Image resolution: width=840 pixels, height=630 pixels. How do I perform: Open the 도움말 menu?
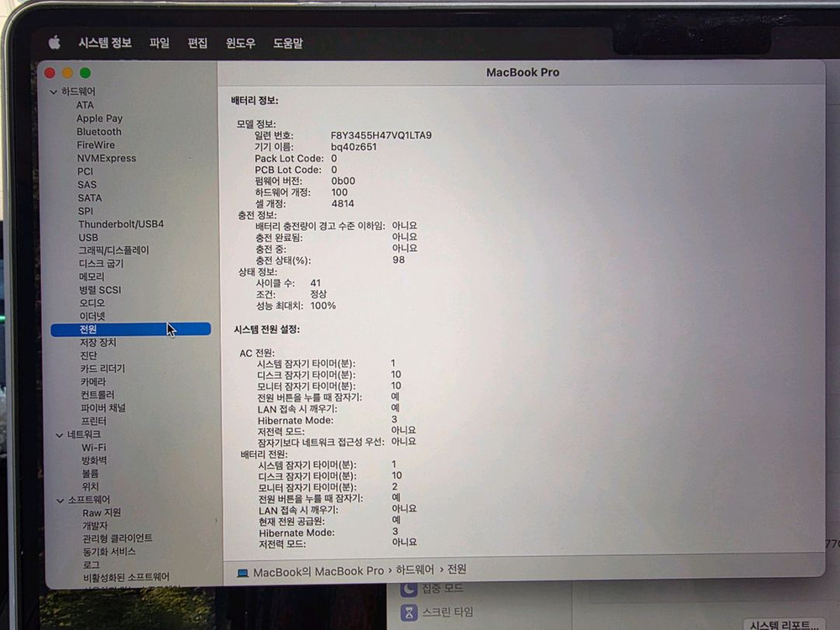[289, 43]
